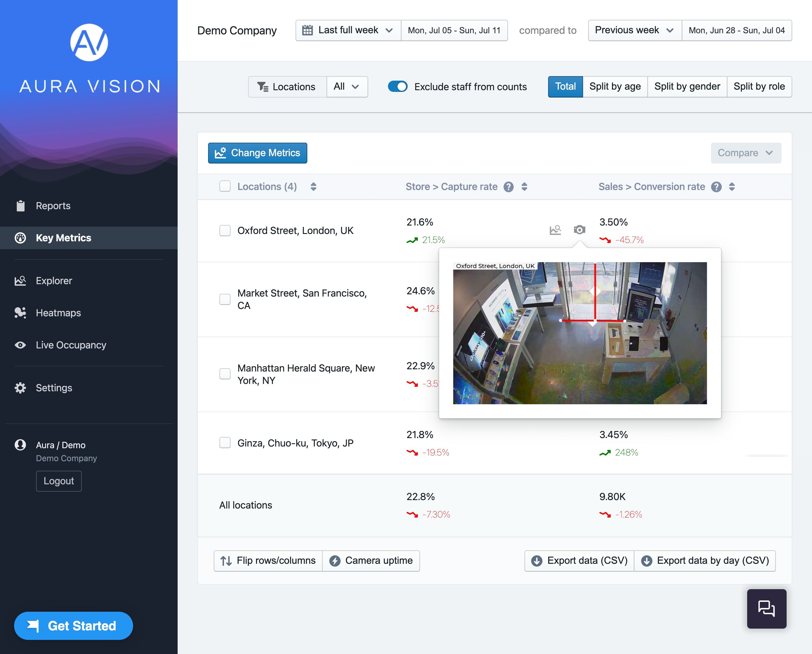This screenshot has width=812, height=654.
Task: Click the Aura Vision logo
Action: point(89,43)
